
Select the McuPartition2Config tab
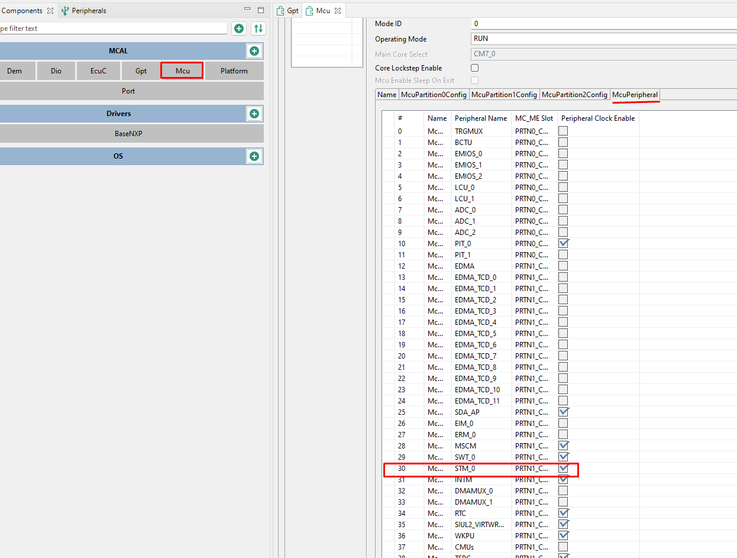coord(574,94)
